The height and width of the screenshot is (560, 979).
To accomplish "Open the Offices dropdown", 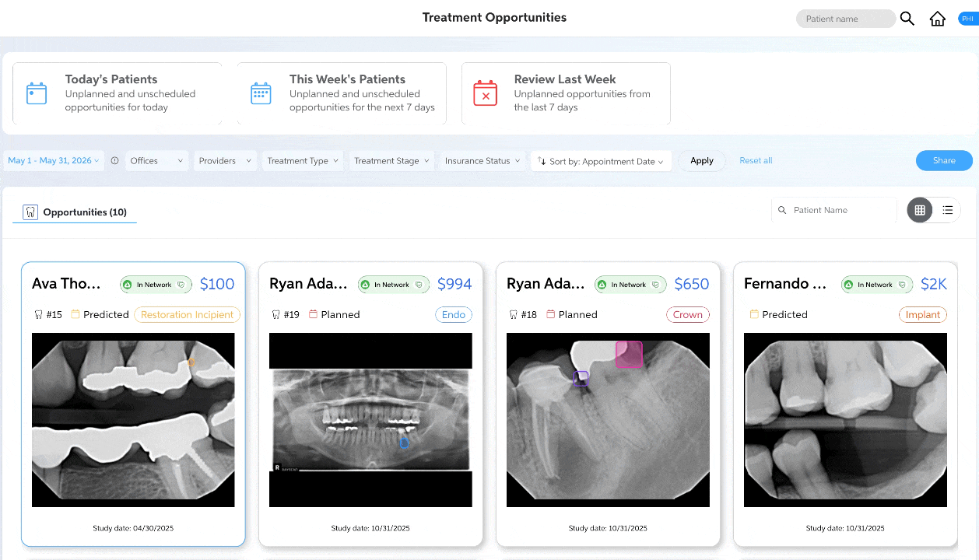I will [157, 161].
